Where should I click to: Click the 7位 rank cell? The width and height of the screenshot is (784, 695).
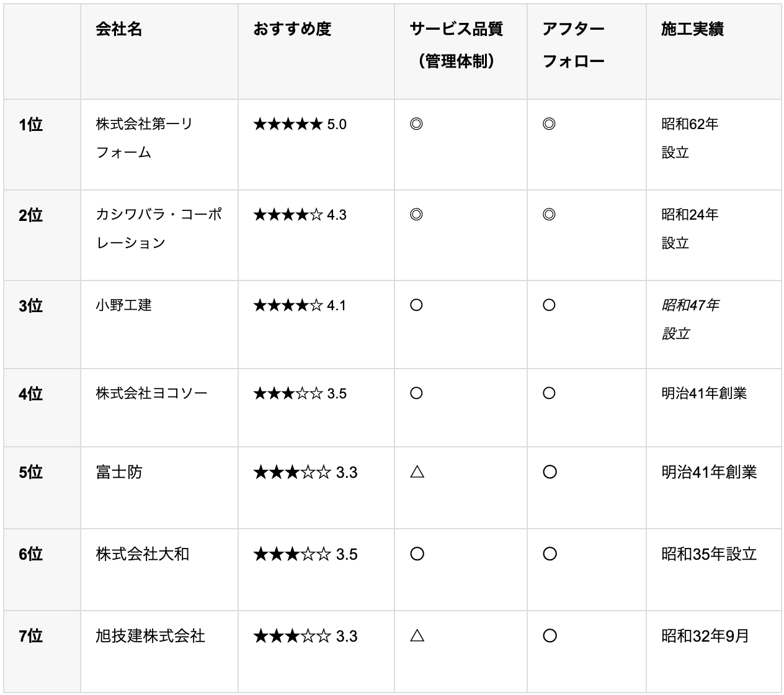(x=30, y=636)
